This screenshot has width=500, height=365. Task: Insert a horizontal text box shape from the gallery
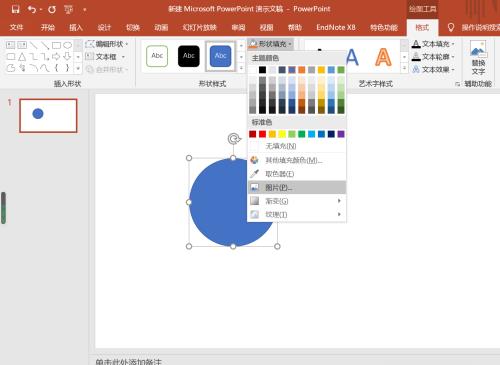[11, 45]
